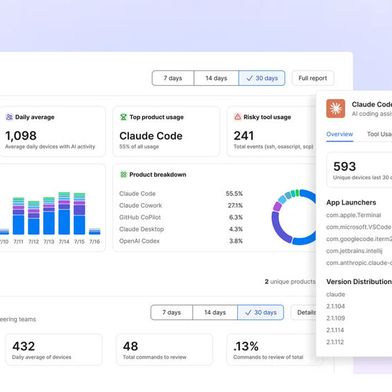The height and width of the screenshot is (392, 392).
Task: Click the Claude Code row in Product breakdown
Action: [x=181, y=194]
